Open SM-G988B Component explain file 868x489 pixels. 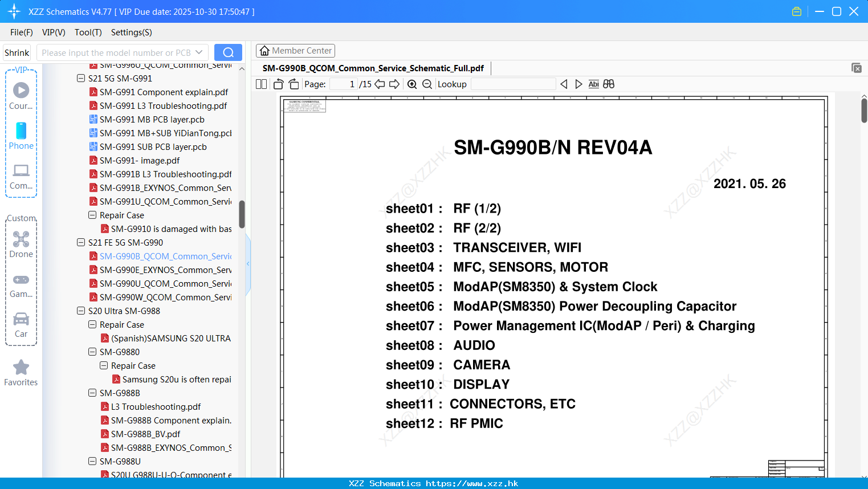[166, 421]
